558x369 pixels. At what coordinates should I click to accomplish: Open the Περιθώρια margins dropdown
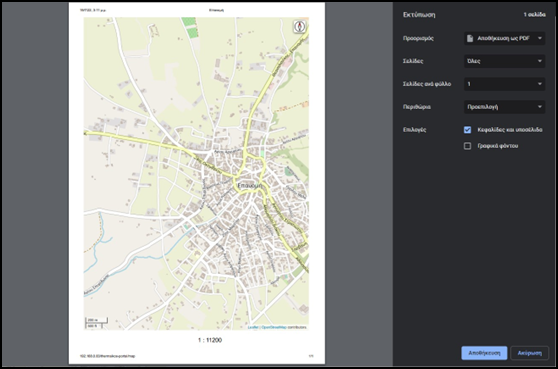[x=504, y=107]
